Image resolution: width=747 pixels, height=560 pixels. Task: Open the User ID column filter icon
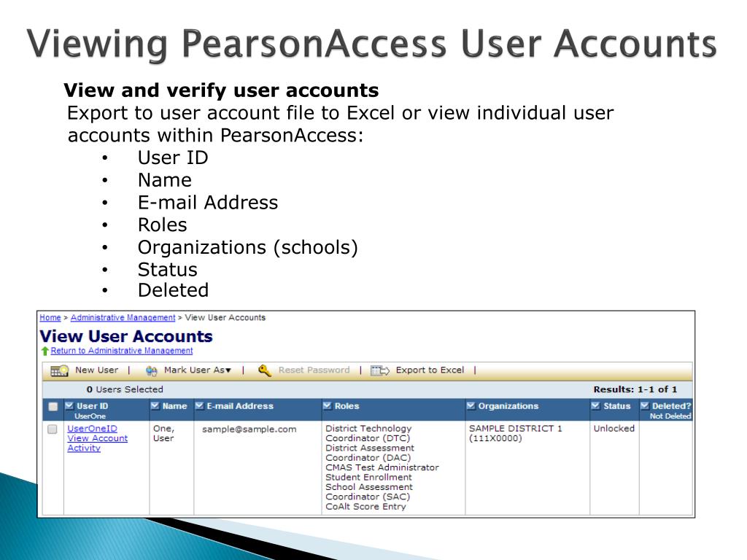(69, 405)
